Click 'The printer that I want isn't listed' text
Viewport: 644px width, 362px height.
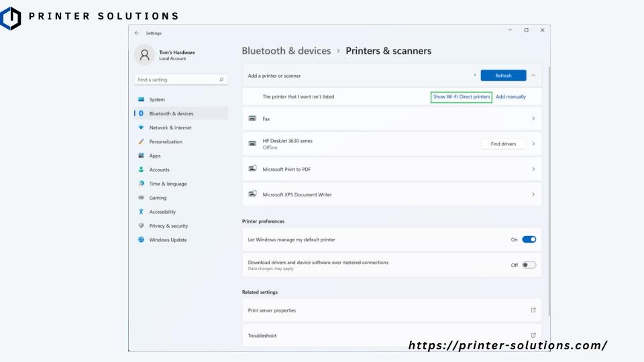click(298, 97)
